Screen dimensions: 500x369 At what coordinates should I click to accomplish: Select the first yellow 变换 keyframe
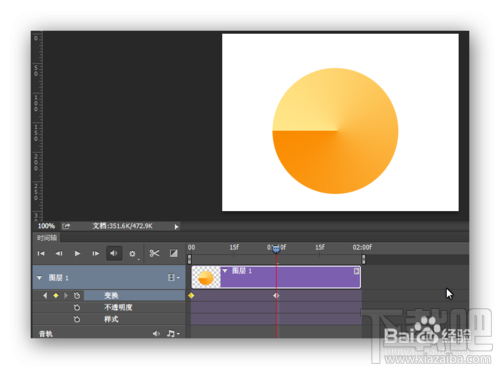pyautogui.click(x=191, y=295)
